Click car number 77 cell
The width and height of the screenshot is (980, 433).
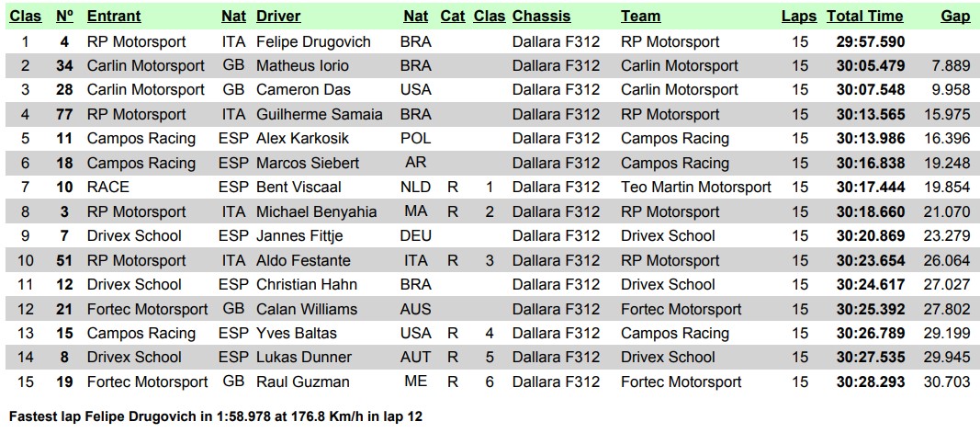64,115
